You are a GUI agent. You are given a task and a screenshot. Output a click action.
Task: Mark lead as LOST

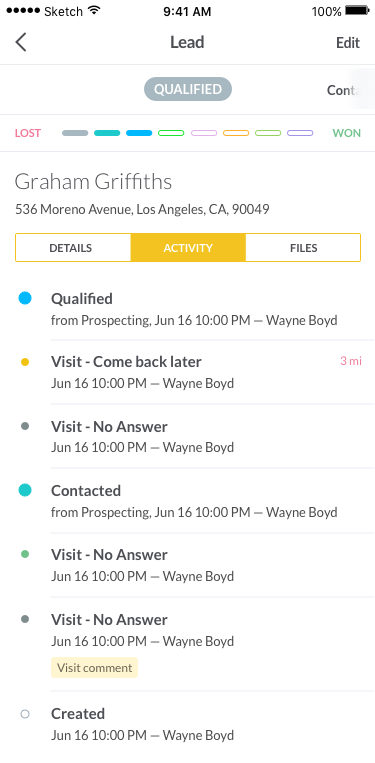(x=28, y=133)
